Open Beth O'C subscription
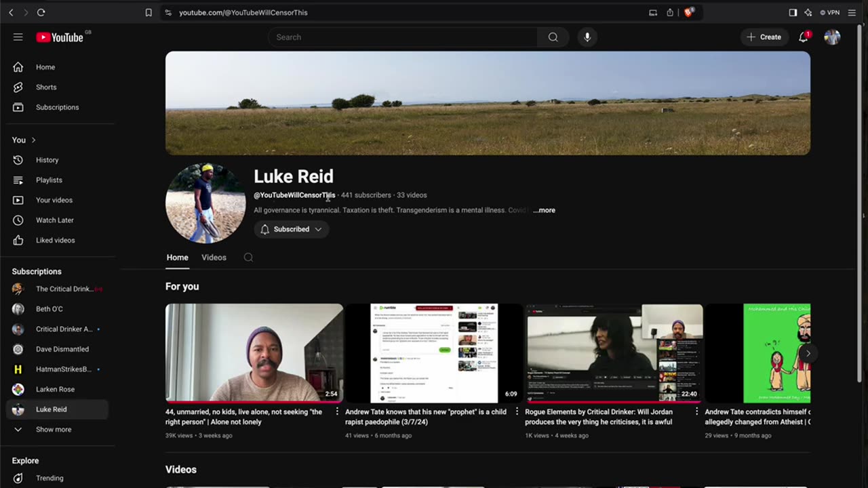 57,309
